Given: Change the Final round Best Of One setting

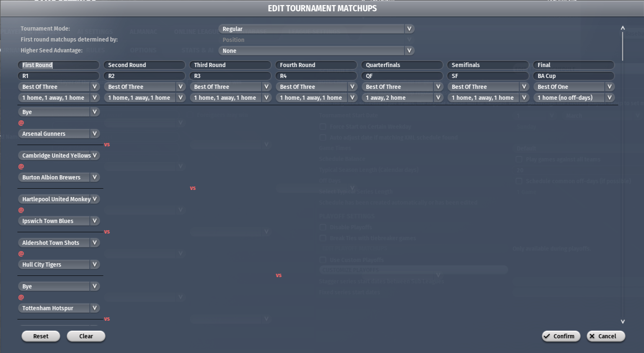Looking at the screenshot, I should (573, 87).
